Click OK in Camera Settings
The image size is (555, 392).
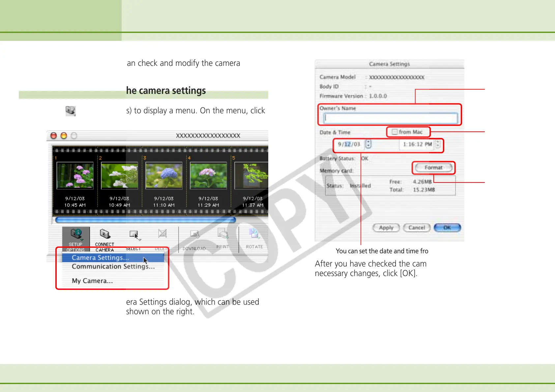pyautogui.click(x=447, y=228)
